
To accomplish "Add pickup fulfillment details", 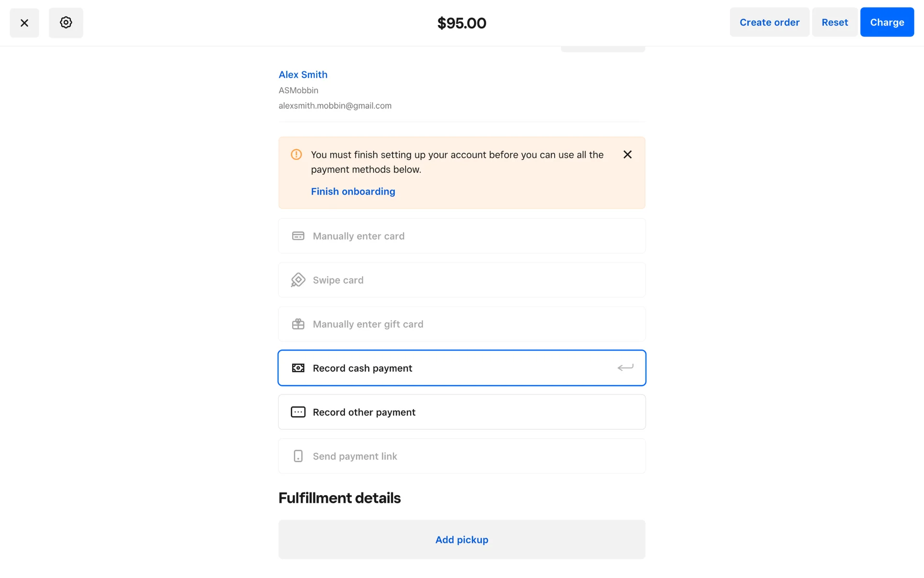I will tap(462, 539).
